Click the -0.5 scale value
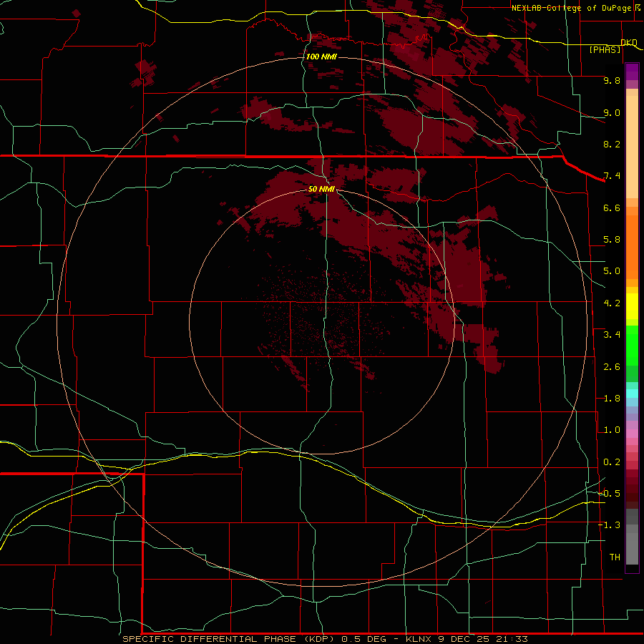 [x=610, y=494]
